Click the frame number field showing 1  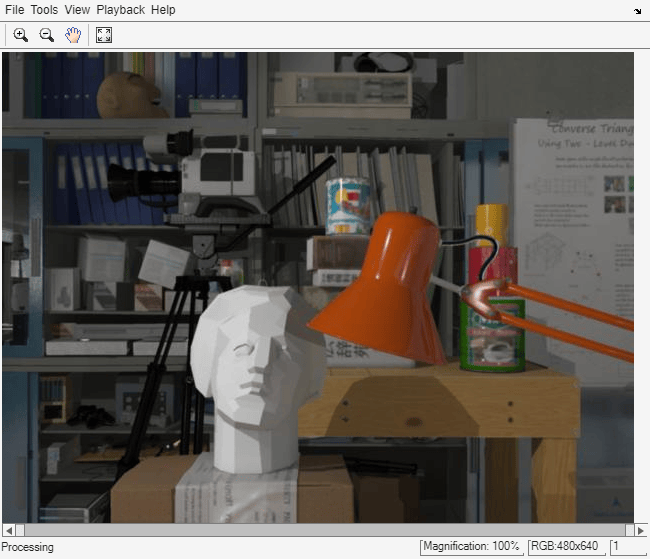coord(628,547)
